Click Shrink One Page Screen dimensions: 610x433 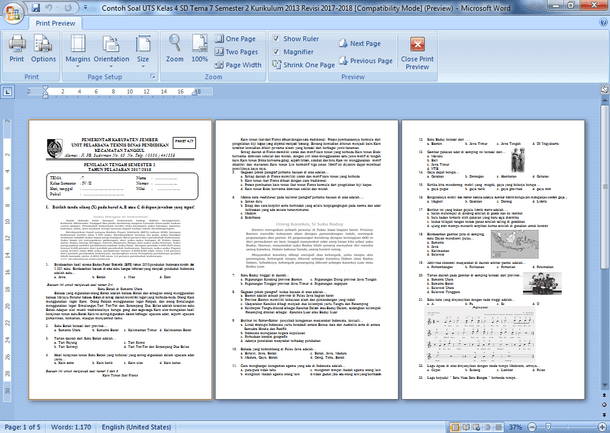(x=304, y=65)
